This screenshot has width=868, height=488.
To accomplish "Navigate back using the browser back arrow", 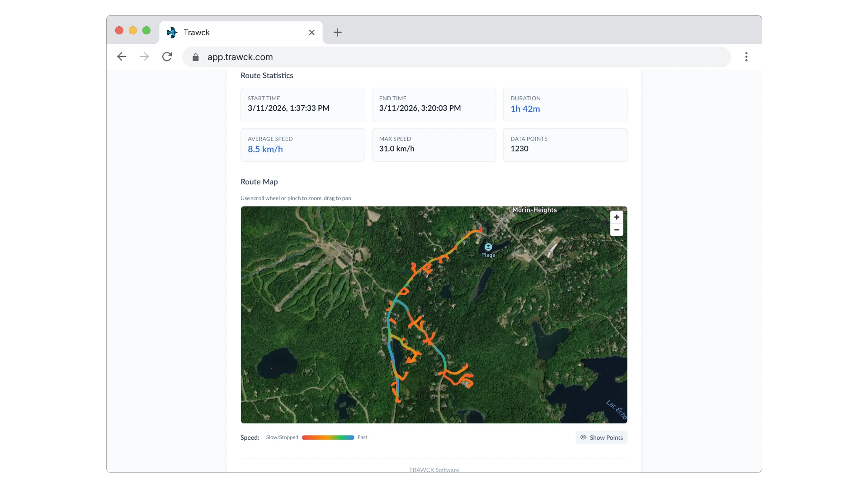I will [x=121, y=56].
